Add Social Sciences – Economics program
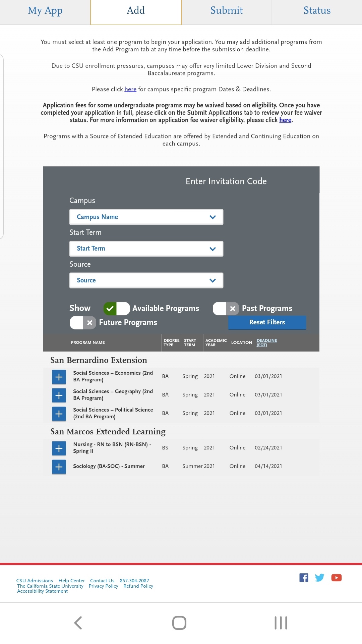Screen dimensions: 362x644 click(59, 377)
